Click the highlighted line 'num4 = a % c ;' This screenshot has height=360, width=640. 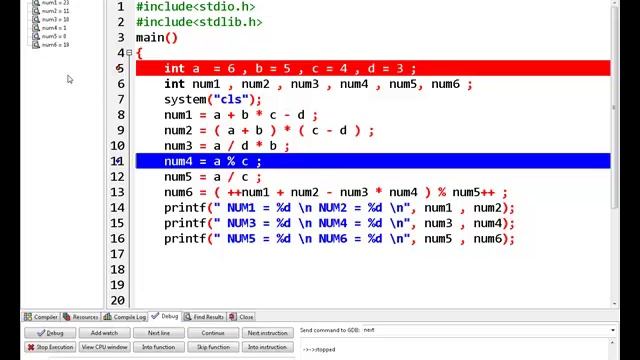tap(373, 161)
